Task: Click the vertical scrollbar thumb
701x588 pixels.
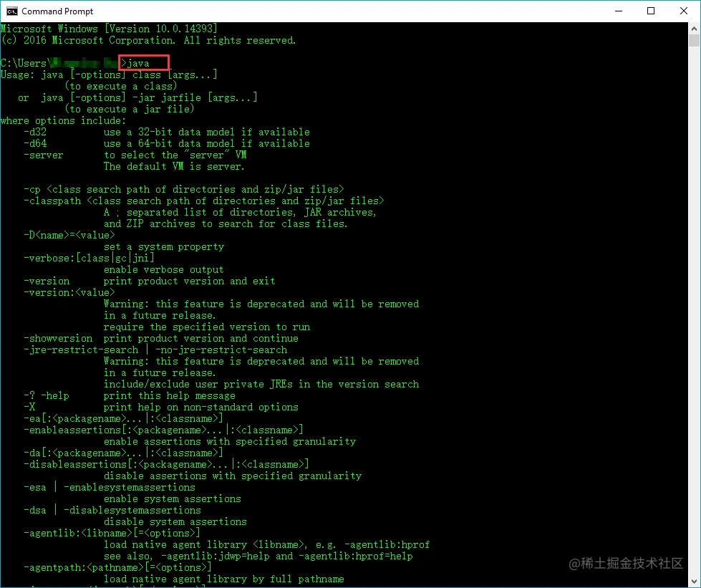Action: click(694, 41)
